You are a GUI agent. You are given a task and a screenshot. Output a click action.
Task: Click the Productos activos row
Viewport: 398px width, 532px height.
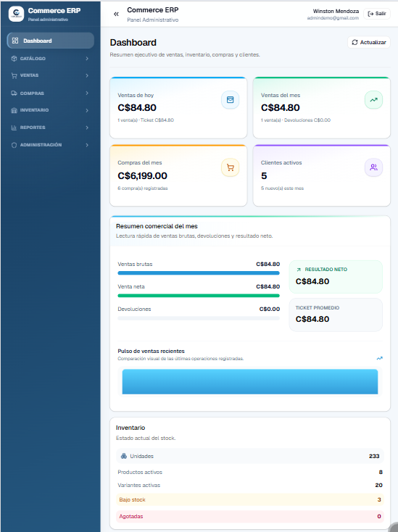click(x=250, y=473)
